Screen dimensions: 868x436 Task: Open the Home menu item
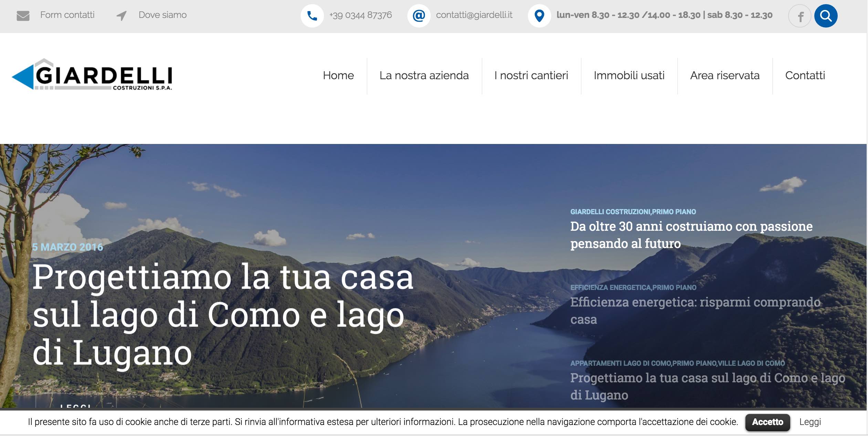tap(338, 75)
